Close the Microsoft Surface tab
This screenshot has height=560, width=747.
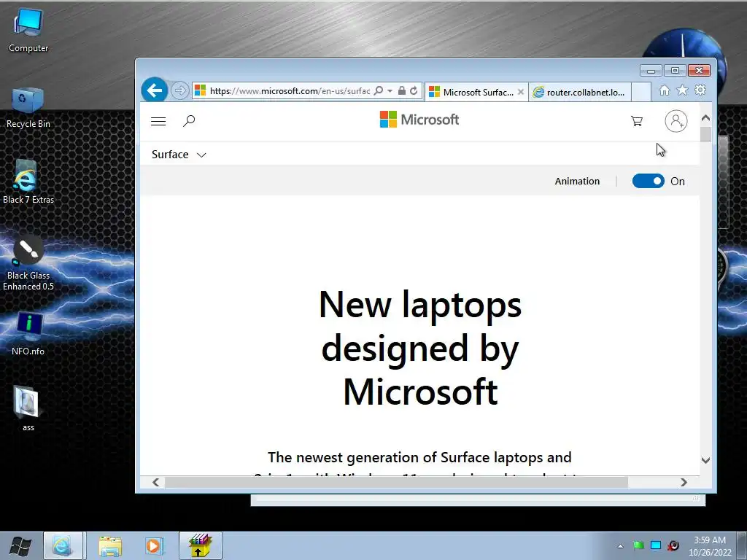[x=521, y=92]
